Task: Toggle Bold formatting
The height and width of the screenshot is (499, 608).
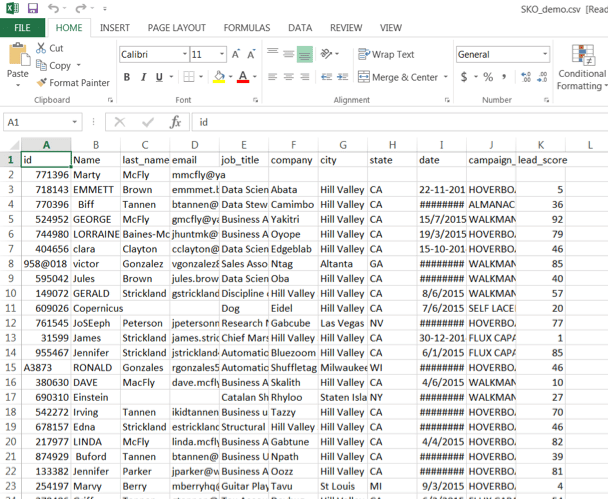Action: click(x=127, y=77)
